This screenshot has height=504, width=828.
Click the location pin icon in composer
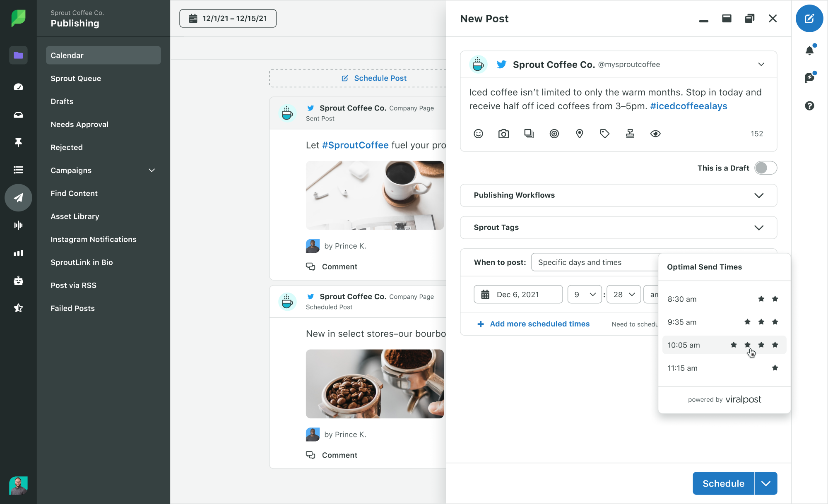tap(580, 134)
